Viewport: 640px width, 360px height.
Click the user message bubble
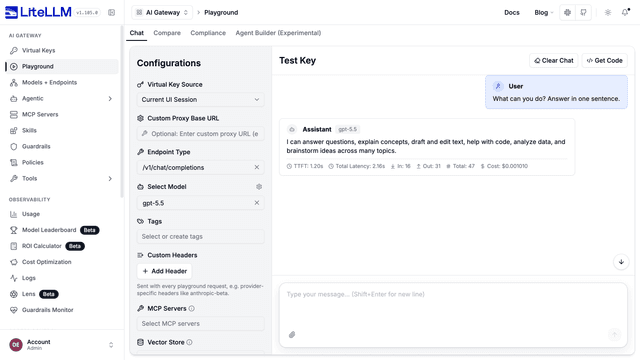(556, 92)
